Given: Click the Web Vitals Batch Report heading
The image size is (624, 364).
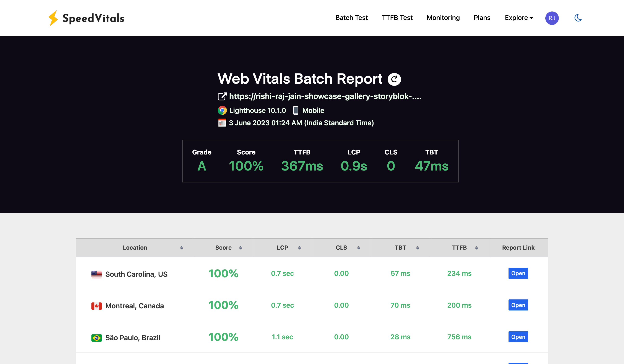Looking at the screenshot, I should point(300,79).
